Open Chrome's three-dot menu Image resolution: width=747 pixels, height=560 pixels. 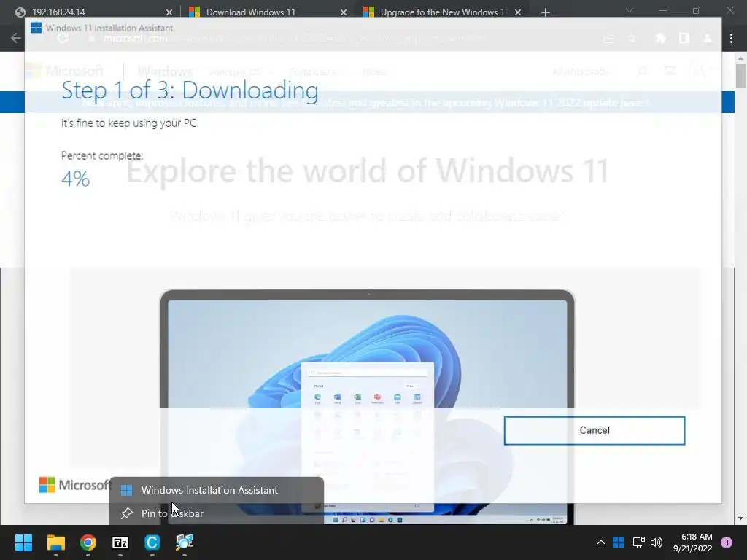731,39
